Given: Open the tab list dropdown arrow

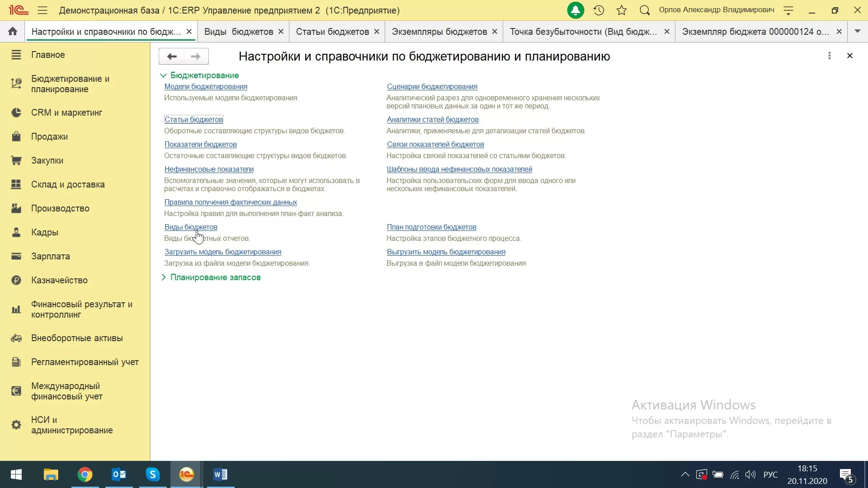Looking at the screenshot, I should pyautogui.click(x=857, y=31).
